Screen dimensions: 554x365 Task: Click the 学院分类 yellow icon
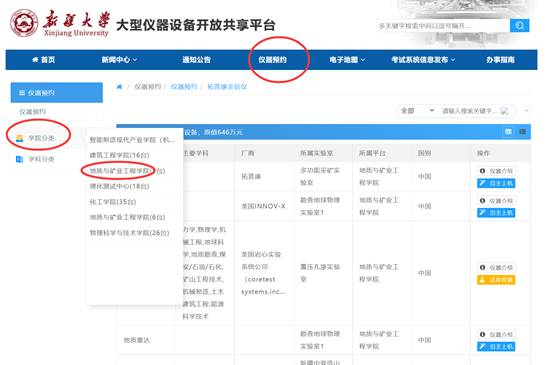(19, 138)
